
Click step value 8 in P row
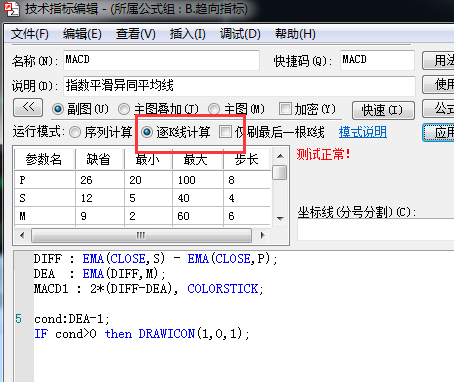coord(247,180)
